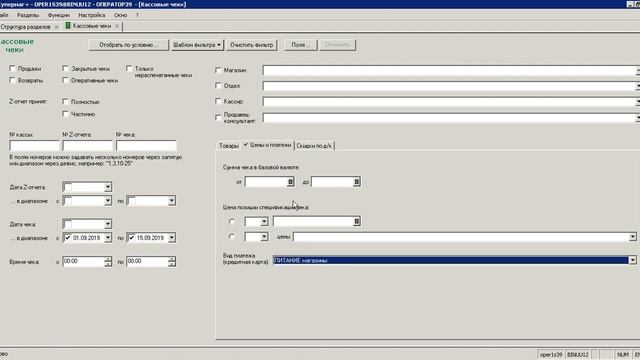The image size is (640, 360).
Task: Click the Магазин text field
Action: pyautogui.click(x=448, y=71)
